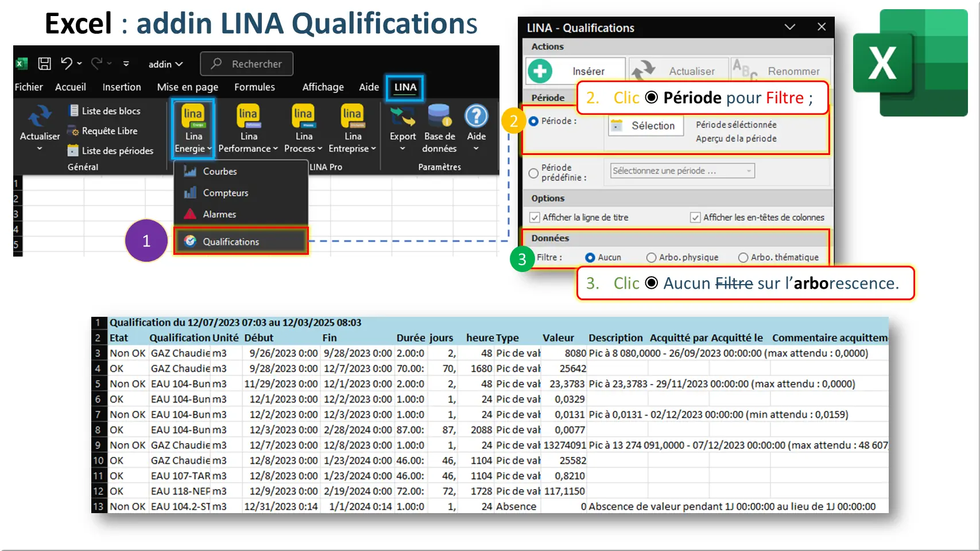
Task: Click the Actualiser ribbon icon
Action: (40, 115)
